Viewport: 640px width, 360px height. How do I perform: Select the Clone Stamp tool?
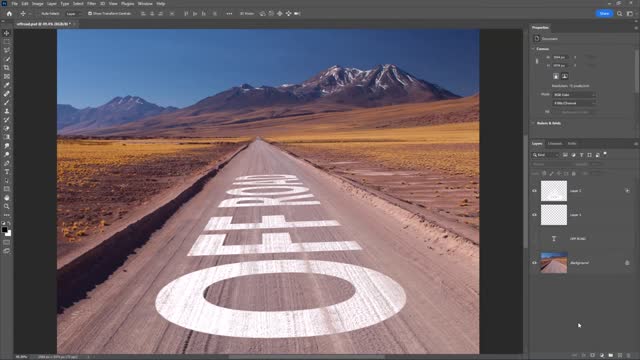(x=7, y=111)
